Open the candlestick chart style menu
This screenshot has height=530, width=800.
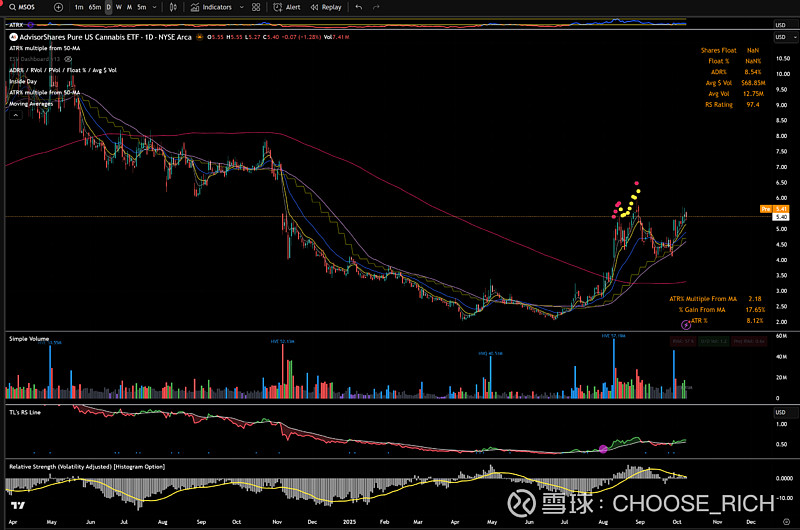(173, 7)
